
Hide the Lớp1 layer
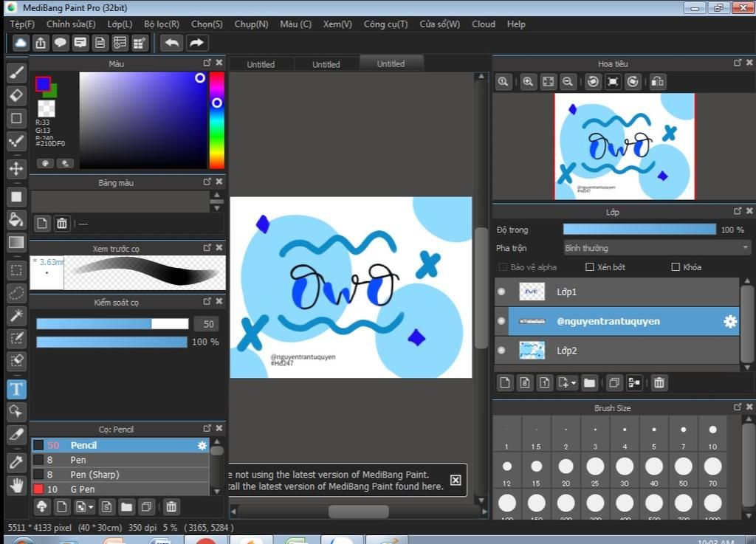coord(501,292)
